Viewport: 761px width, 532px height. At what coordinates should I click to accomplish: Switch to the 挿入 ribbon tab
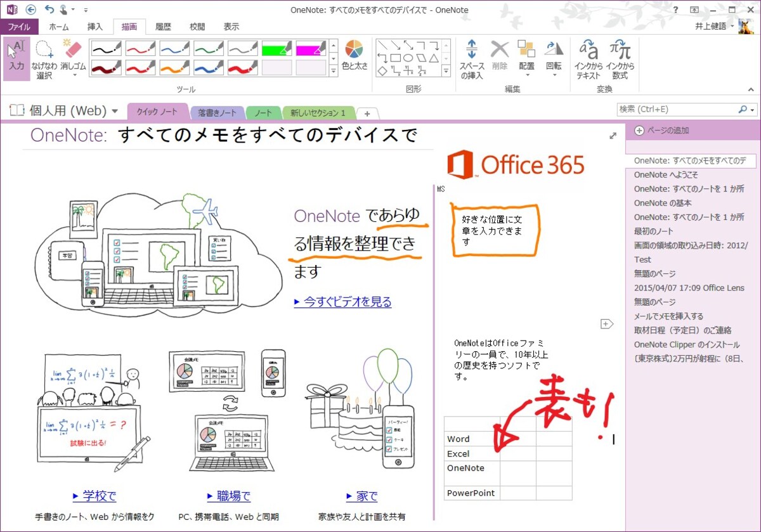pos(95,27)
